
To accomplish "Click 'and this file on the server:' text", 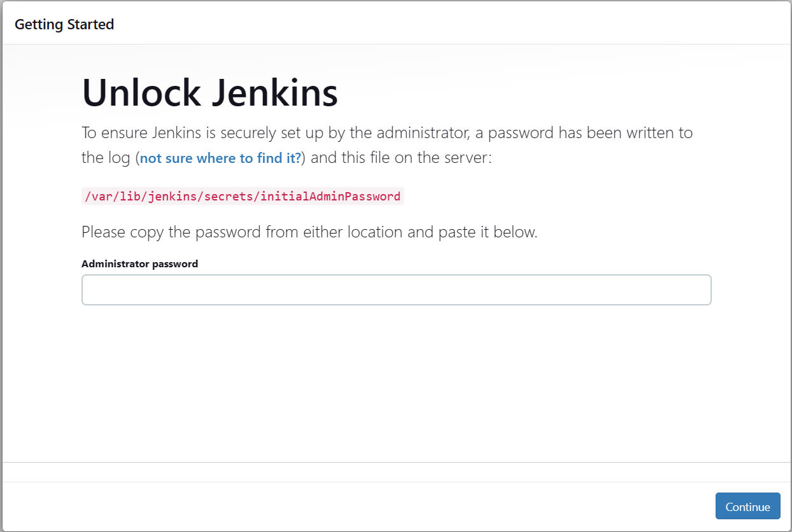I will point(401,158).
